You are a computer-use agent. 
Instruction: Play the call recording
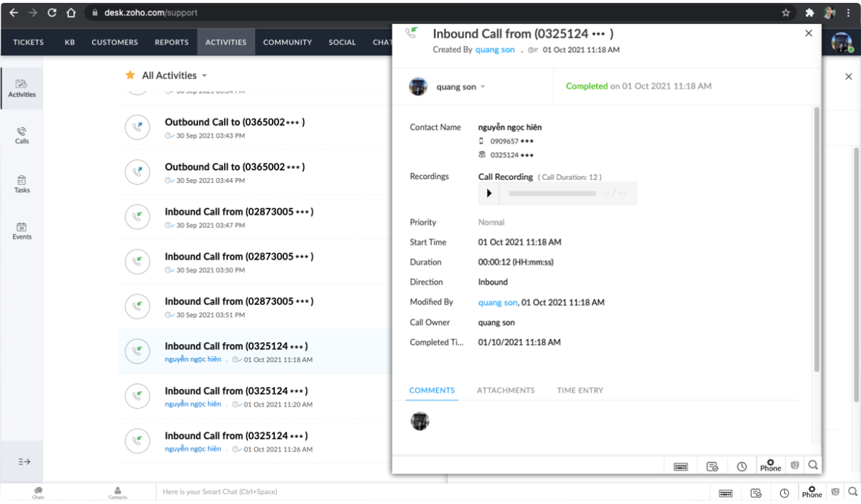point(489,193)
